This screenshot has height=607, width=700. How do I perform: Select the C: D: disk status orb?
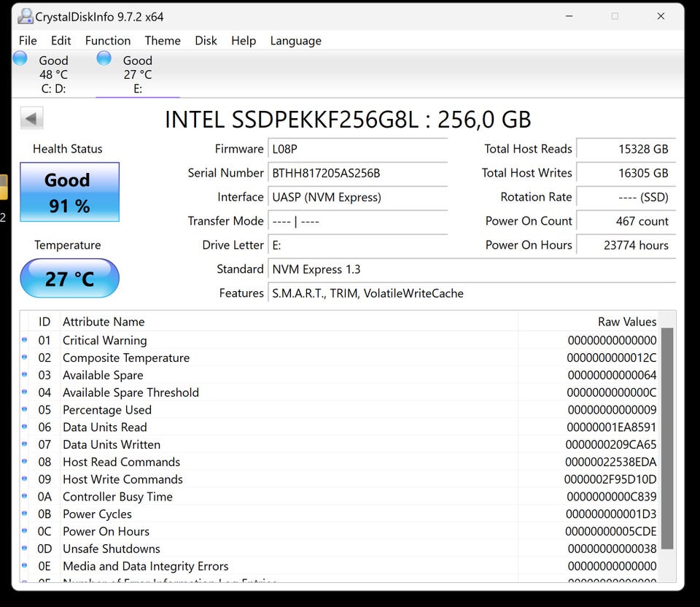(20, 58)
